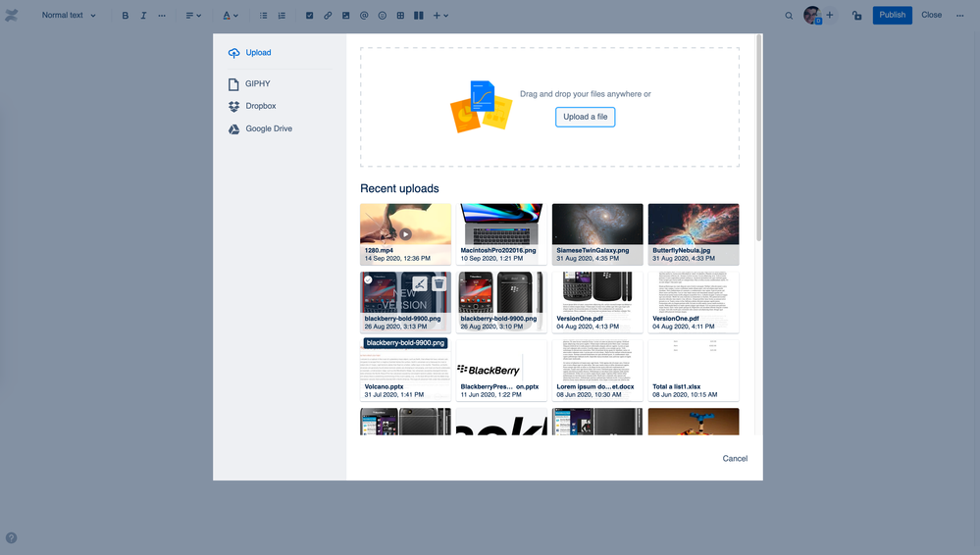Click the plus button next to the avatar
Image resolution: width=980 pixels, height=555 pixels.
point(830,15)
